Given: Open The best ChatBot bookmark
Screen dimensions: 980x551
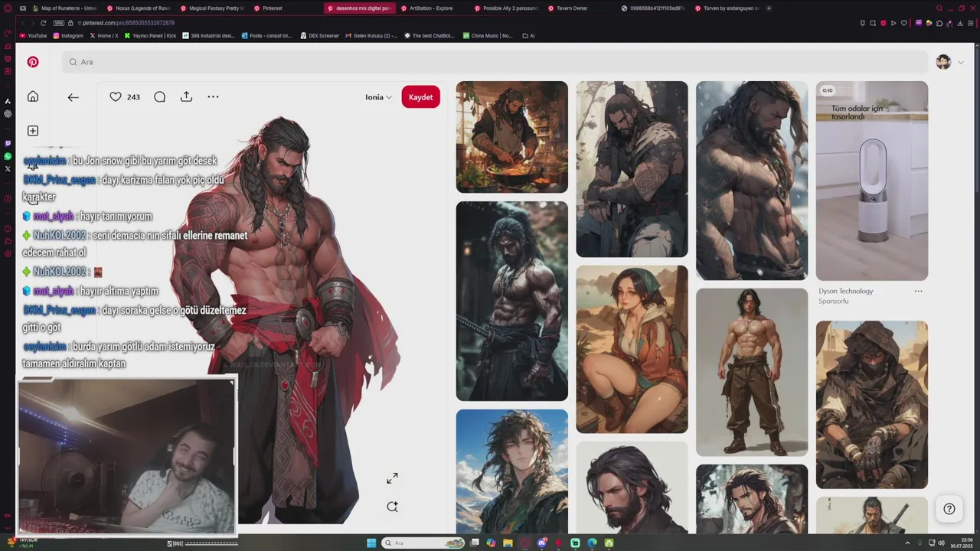Looking at the screenshot, I should [x=429, y=36].
